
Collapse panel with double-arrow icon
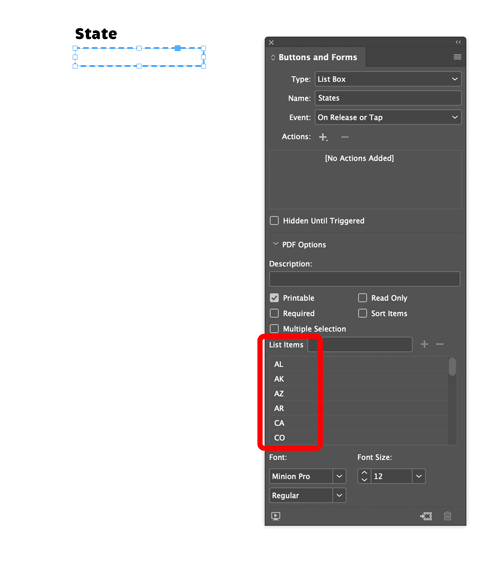458,42
